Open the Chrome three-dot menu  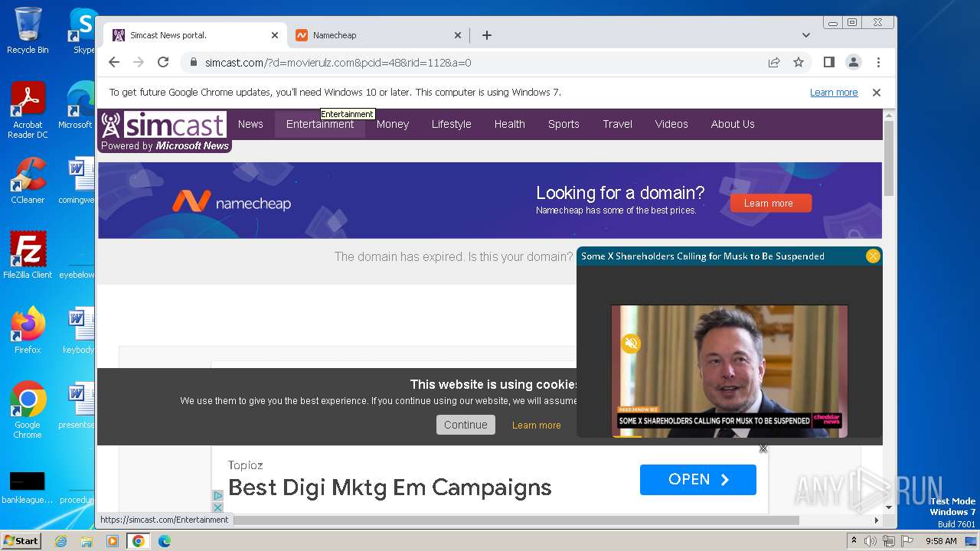pos(878,62)
